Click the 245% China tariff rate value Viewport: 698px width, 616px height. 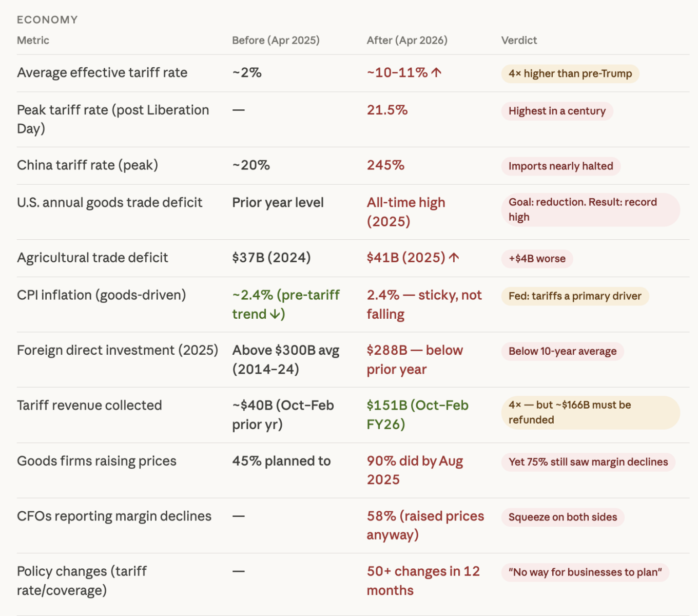385,165
